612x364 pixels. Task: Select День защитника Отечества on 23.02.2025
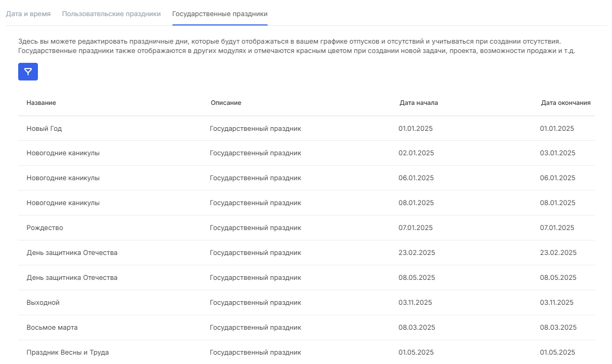tap(72, 253)
